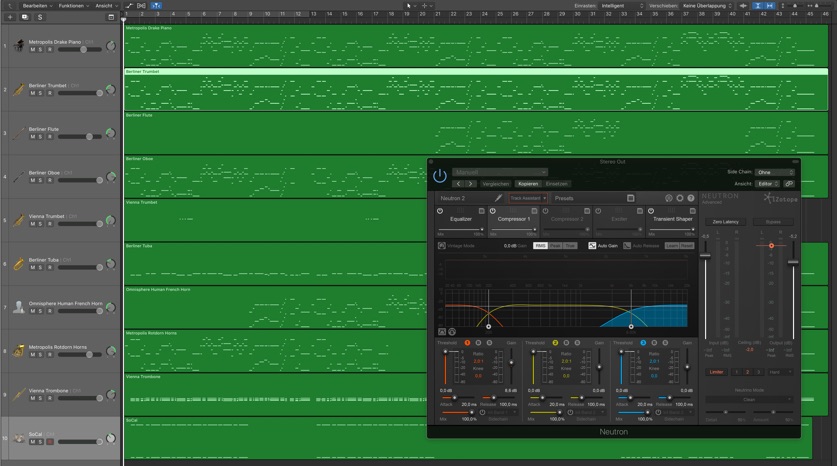The width and height of the screenshot is (837, 466).
Task: Record-enable the SoCal track
Action: (x=50, y=442)
